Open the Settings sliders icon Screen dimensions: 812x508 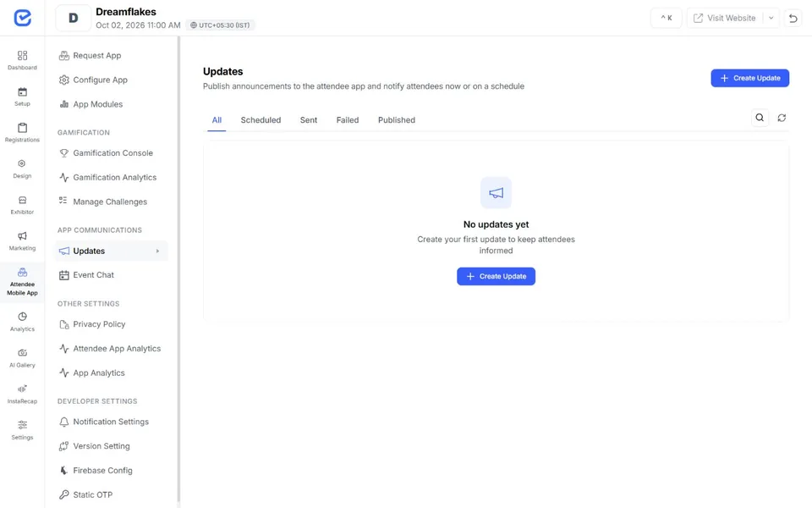(22, 425)
